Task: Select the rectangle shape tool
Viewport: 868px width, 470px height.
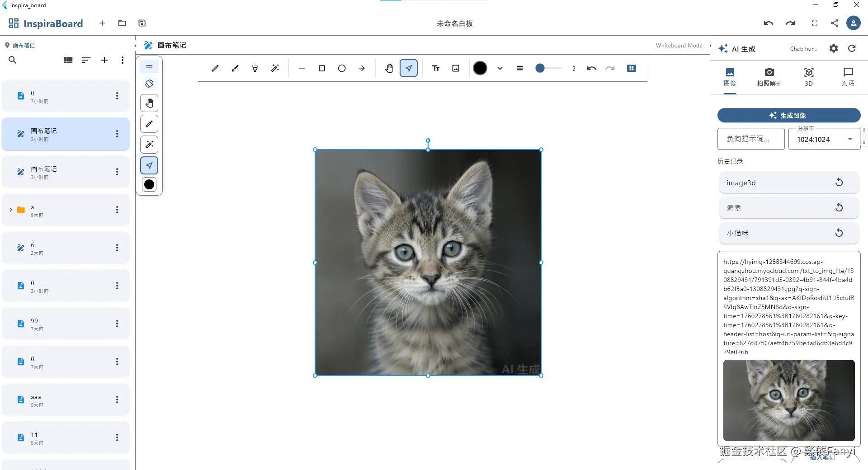Action: (322, 68)
